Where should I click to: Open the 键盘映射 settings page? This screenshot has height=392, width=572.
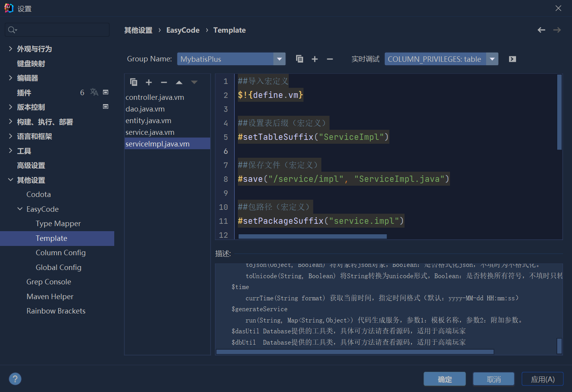point(31,64)
